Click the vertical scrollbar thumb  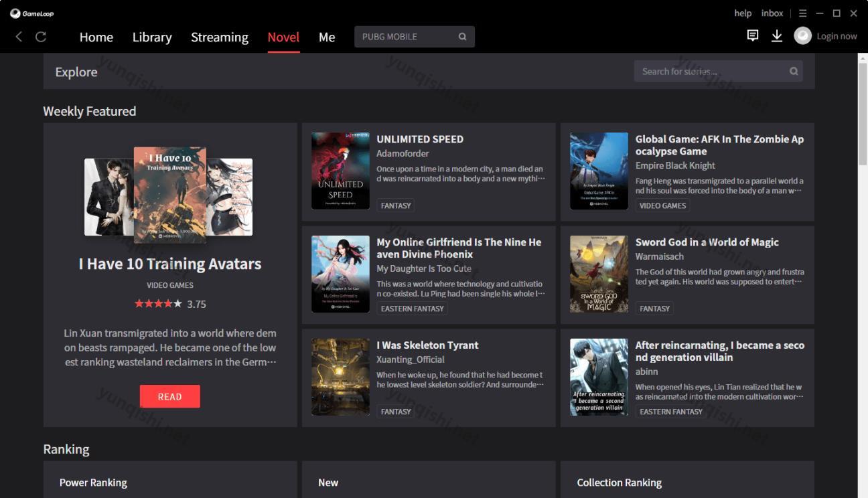click(x=863, y=114)
